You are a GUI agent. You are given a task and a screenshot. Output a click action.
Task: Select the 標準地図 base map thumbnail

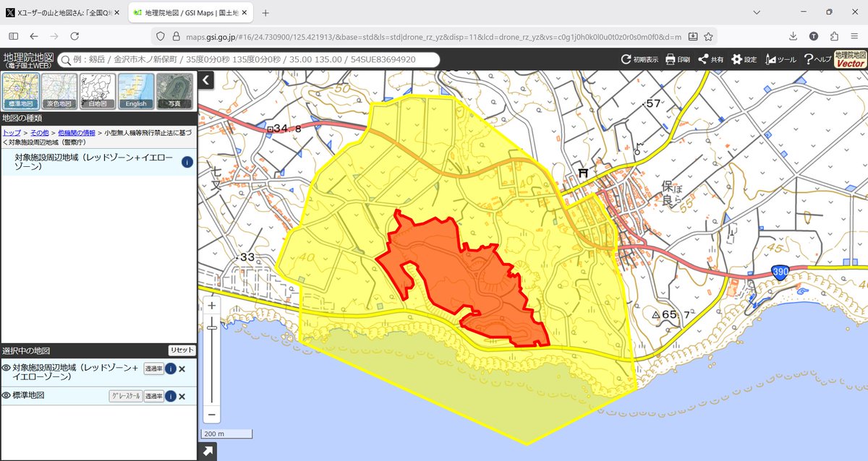pos(21,90)
